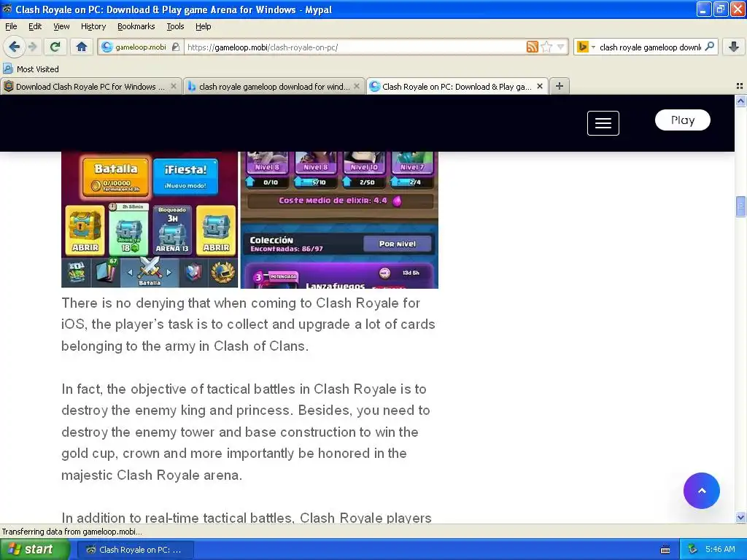Click the ¡Fiesta! button in game screenshot

185,177
